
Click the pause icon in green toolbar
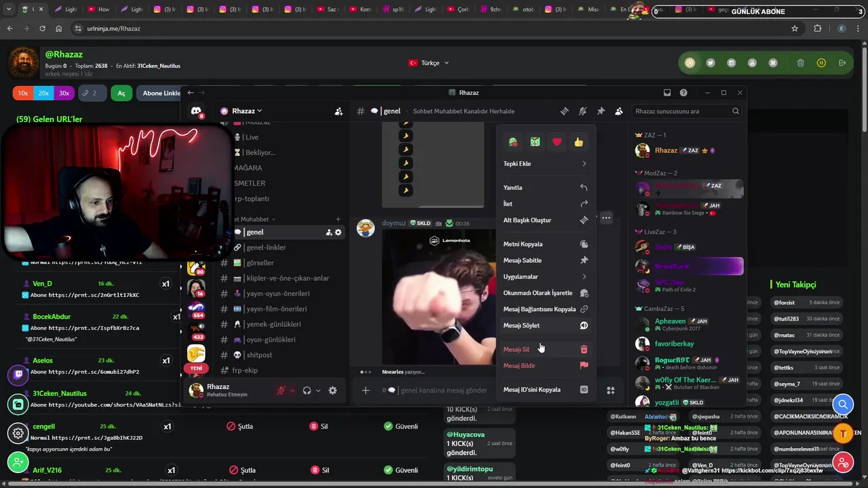pyautogui.click(x=821, y=63)
